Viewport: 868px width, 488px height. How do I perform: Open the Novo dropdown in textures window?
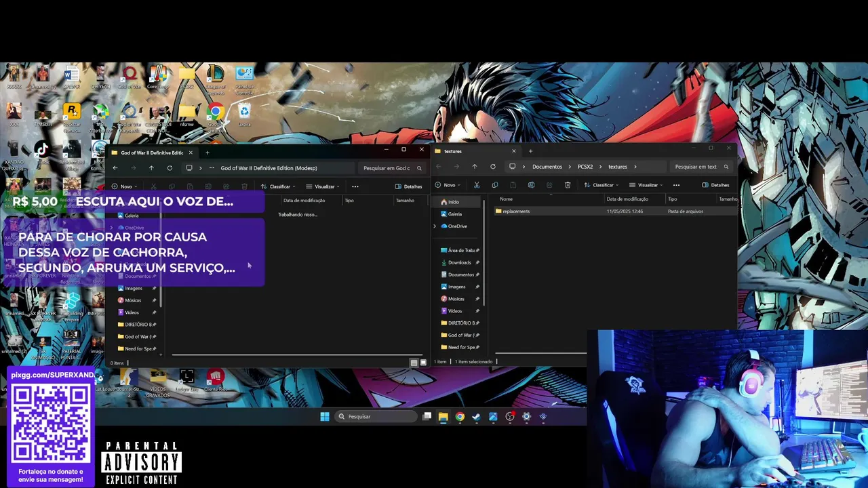pyautogui.click(x=448, y=185)
